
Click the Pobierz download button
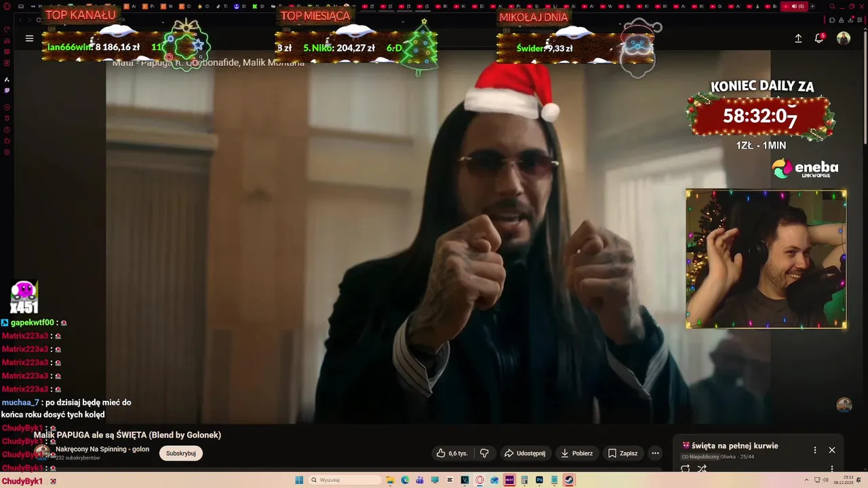coord(576,453)
